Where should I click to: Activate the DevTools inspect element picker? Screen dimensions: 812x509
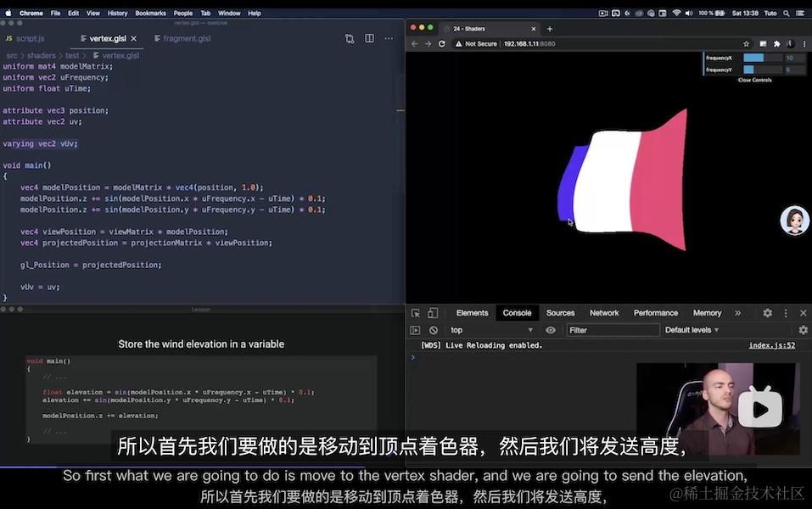tap(415, 313)
